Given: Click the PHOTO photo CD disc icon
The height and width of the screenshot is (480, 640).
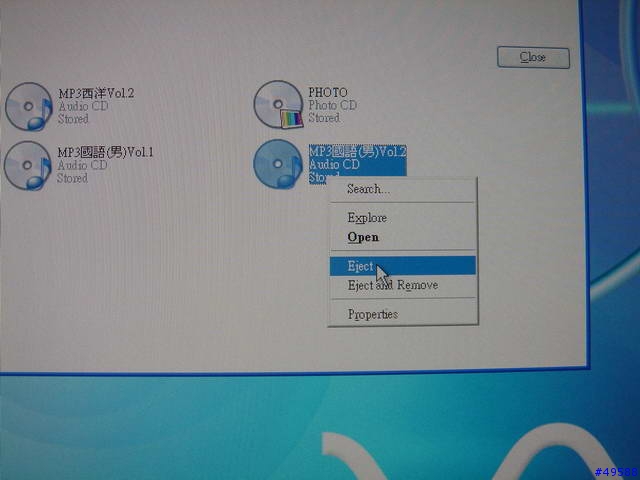Looking at the screenshot, I should click(278, 104).
